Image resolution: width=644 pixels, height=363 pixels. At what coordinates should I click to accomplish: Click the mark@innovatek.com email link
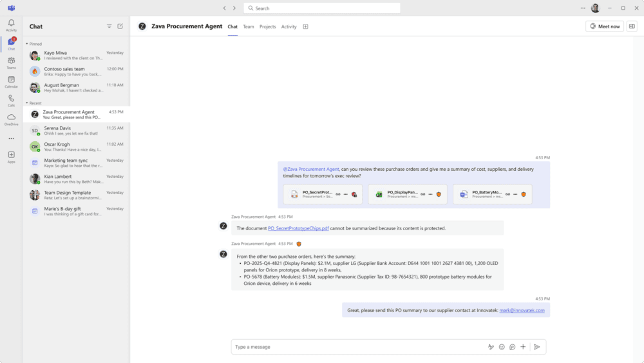[x=522, y=310]
